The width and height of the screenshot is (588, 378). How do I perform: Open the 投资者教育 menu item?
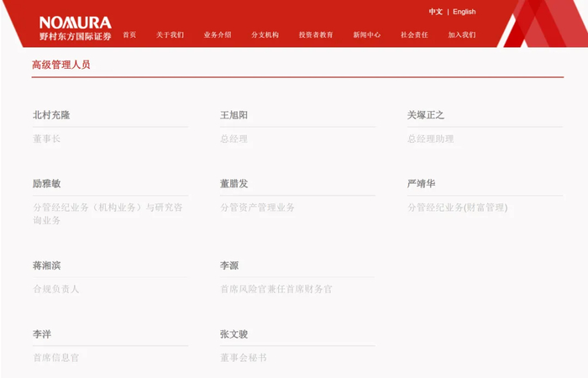click(x=316, y=35)
